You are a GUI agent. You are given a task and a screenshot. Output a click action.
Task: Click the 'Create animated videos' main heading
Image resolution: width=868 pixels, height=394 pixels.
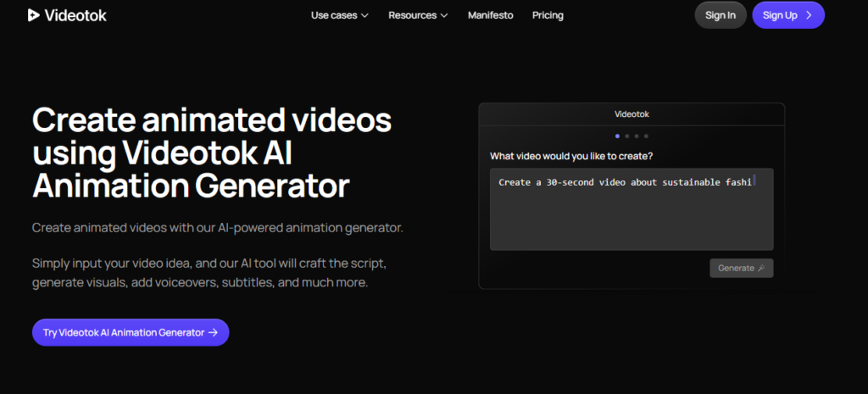211,153
